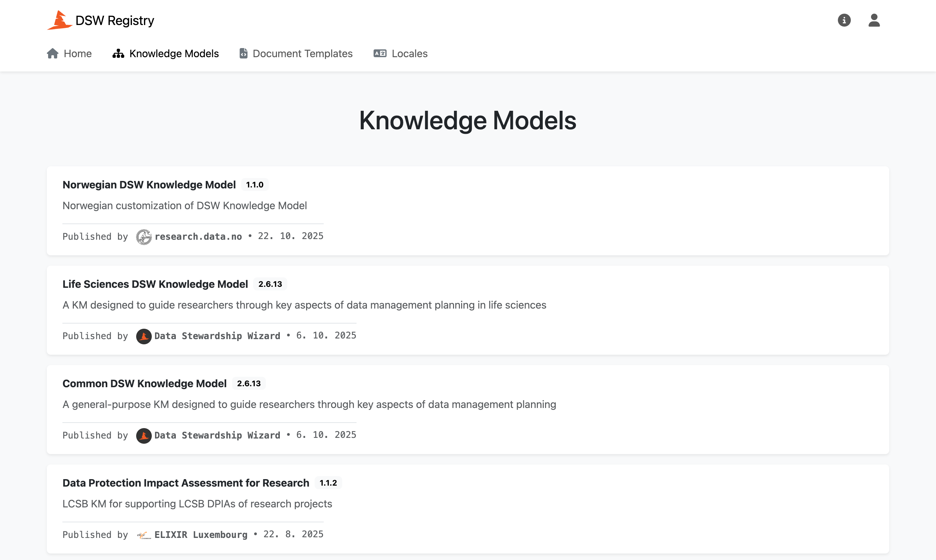This screenshot has width=936, height=560.
Task: Open Life Sciences DSW Knowledge Model
Action: click(155, 284)
